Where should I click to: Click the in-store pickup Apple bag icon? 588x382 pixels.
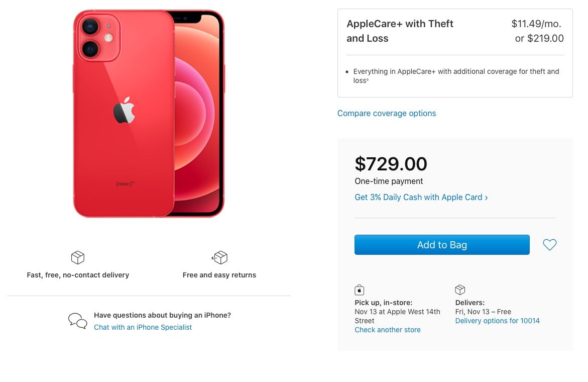(359, 290)
